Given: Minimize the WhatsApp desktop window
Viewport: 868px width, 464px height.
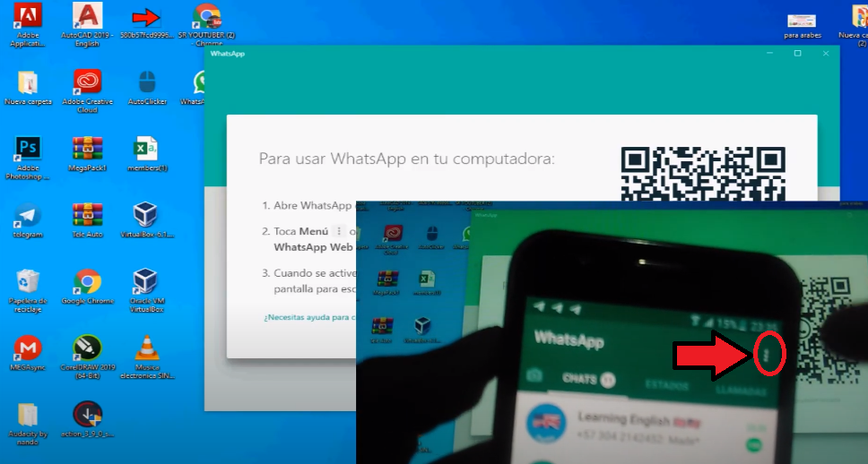Looking at the screenshot, I should point(770,53).
